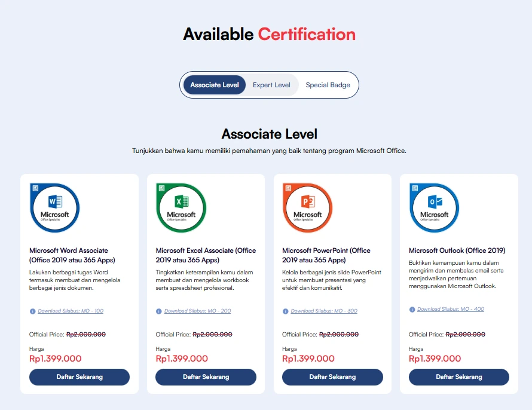The height and width of the screenshot is (410, 532).
Task: Click the info icon beside MO - 300 silabus
Action: click(x=285, y=311)
